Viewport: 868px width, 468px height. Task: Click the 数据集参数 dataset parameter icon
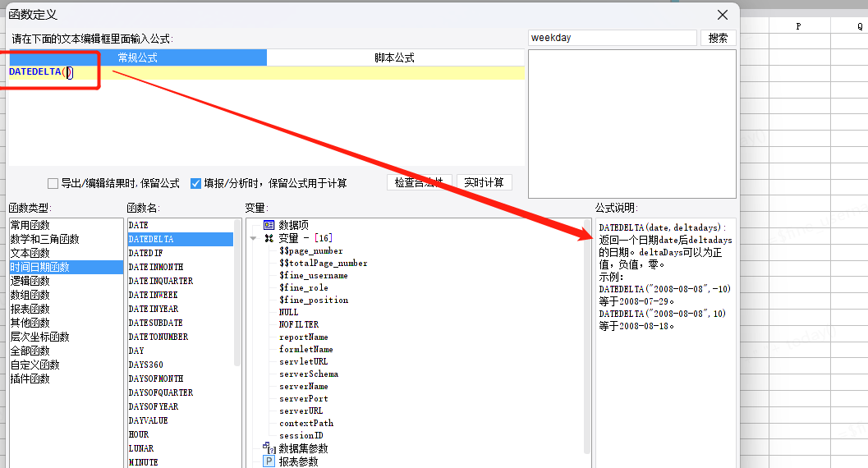click(x=269, y=448)
